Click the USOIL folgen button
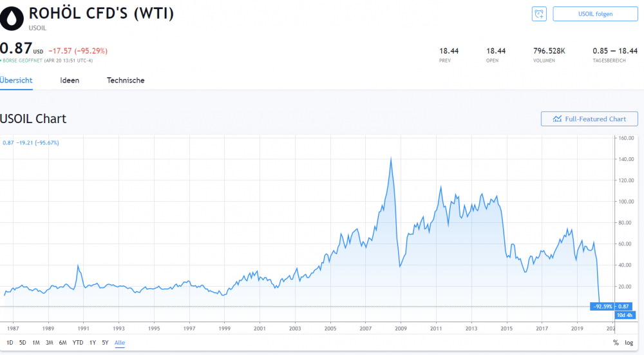This screenshot has width=644, height=355. point(595,14)
